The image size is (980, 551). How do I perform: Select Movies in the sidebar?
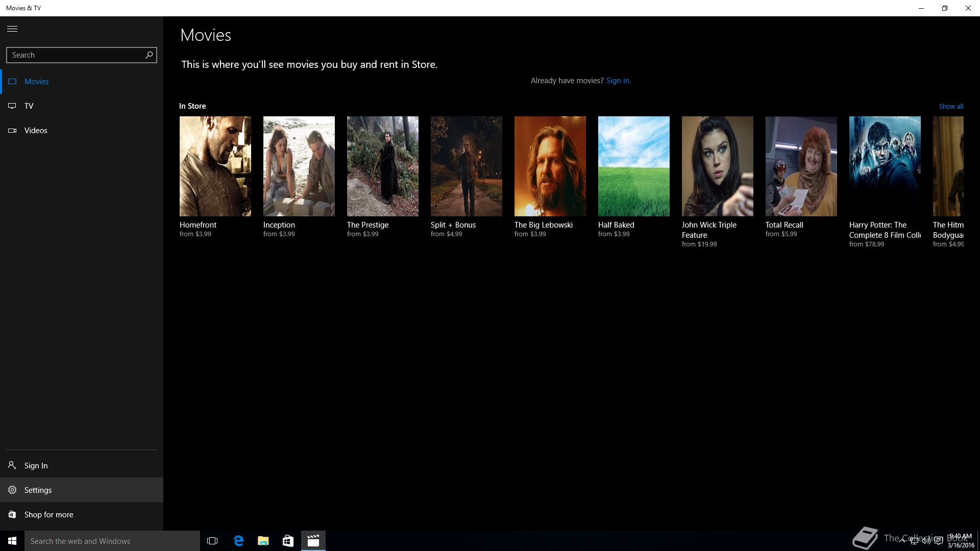(x=82, y=82)
